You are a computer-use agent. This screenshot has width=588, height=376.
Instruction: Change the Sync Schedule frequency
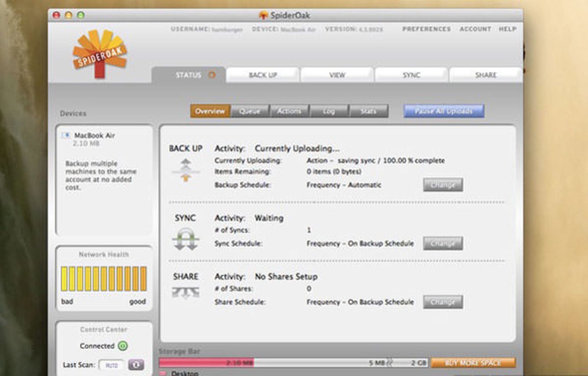[x=443, y=244]
